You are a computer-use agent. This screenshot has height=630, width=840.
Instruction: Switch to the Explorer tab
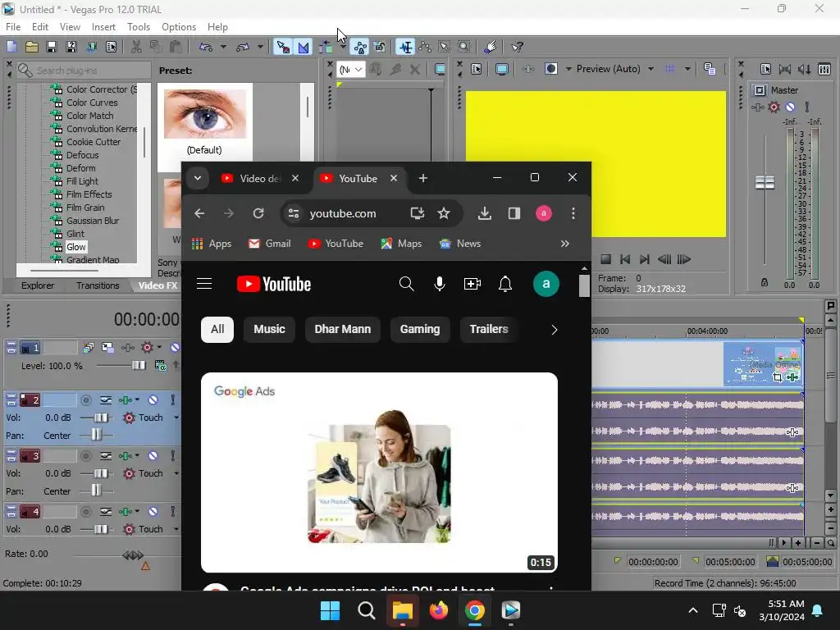pyautogui.click(x=38, y=285)
